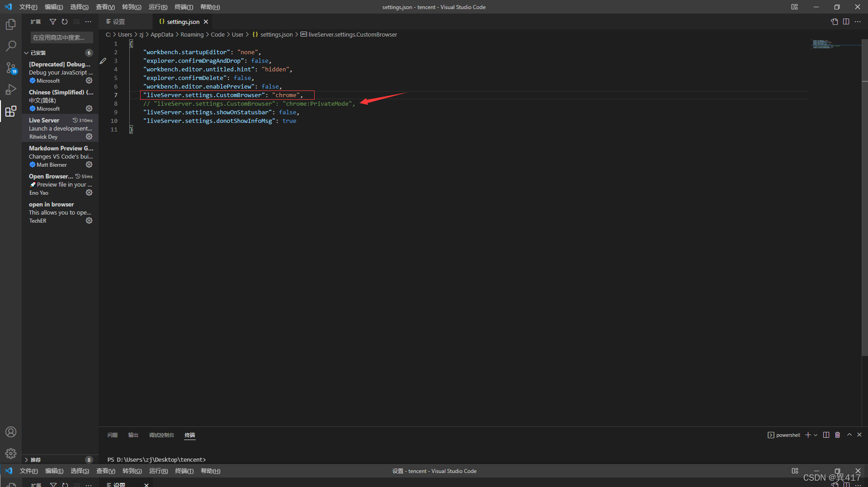The image size is (868, 487).
Task: Open extensions panel more actions ellipsis
Action: pyautogui.click(x=88, y=22)
